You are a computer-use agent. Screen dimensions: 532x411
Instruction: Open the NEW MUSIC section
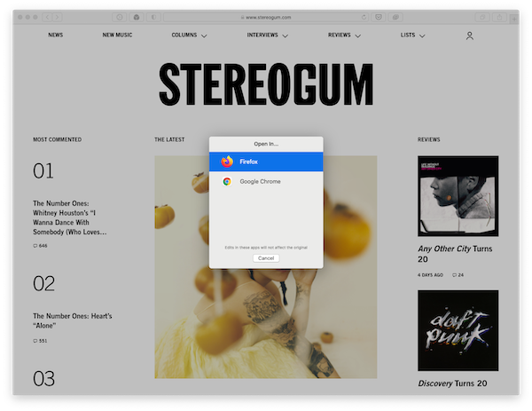(117, 35)
